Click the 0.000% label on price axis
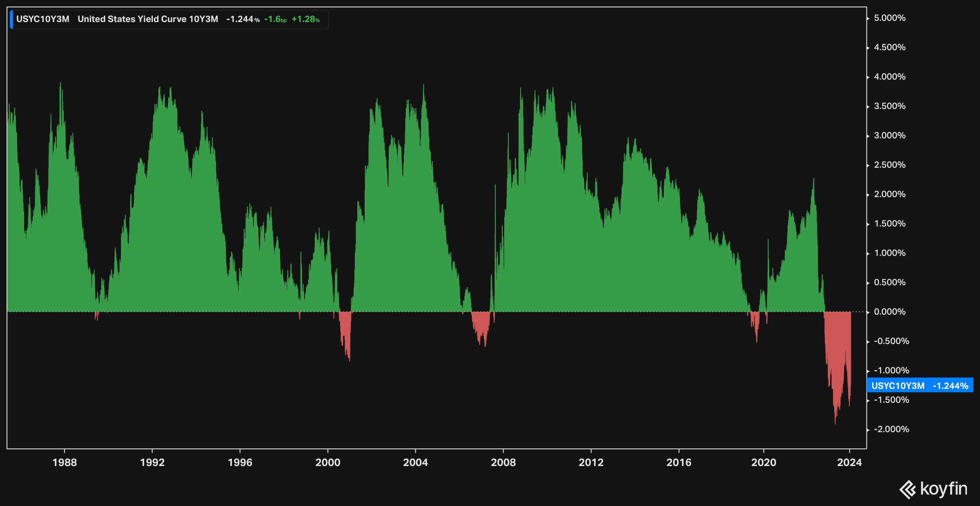 click(889, 312)
